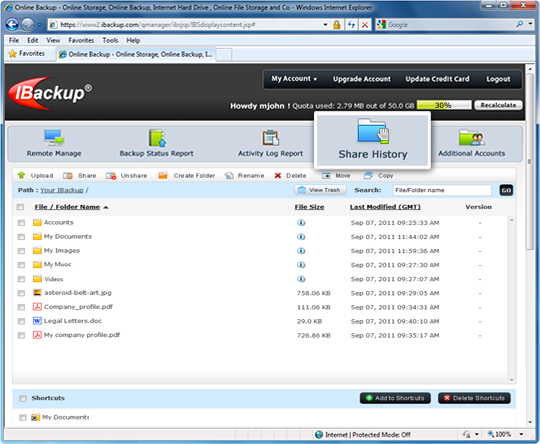Viewport: 540px width, 444px height.
Task: Expand the My Account dropdown
Action: tap(294, 79)
